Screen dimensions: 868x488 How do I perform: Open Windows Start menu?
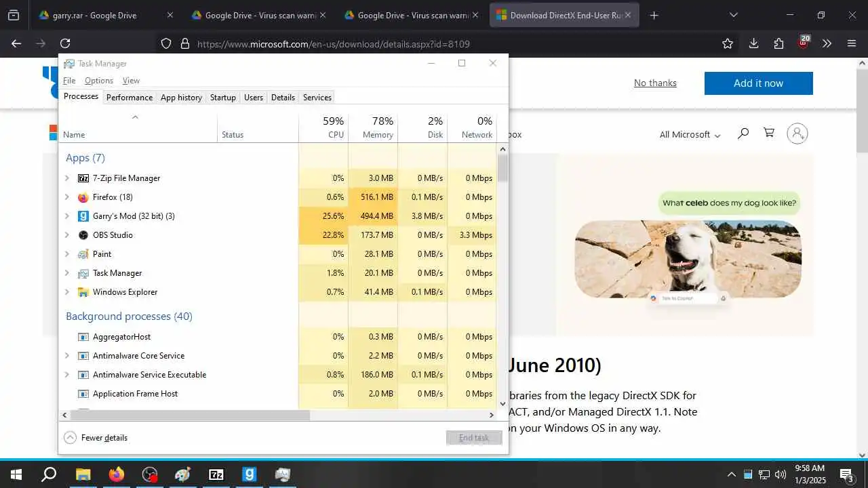pos(16,474)
